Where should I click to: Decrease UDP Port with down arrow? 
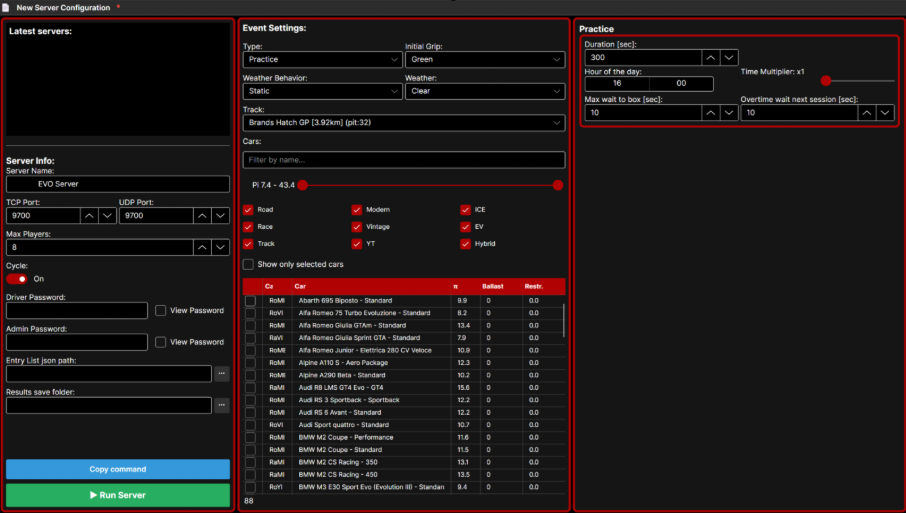221,215
